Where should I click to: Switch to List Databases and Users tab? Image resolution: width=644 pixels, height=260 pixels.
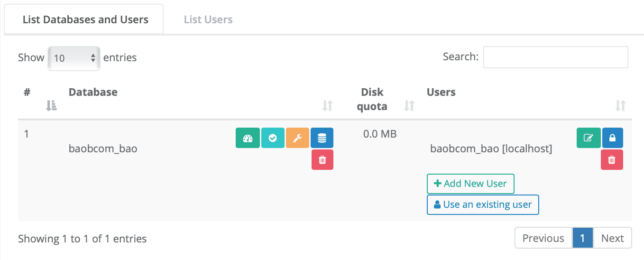(85, 19)
